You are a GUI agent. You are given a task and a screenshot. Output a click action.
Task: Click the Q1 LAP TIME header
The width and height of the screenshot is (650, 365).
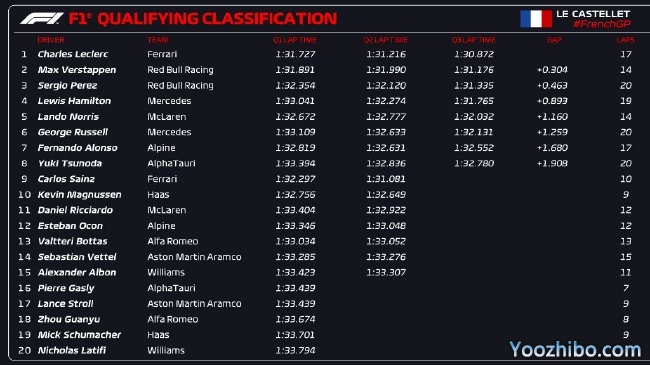pyautogui.click(x=295, y=40)
